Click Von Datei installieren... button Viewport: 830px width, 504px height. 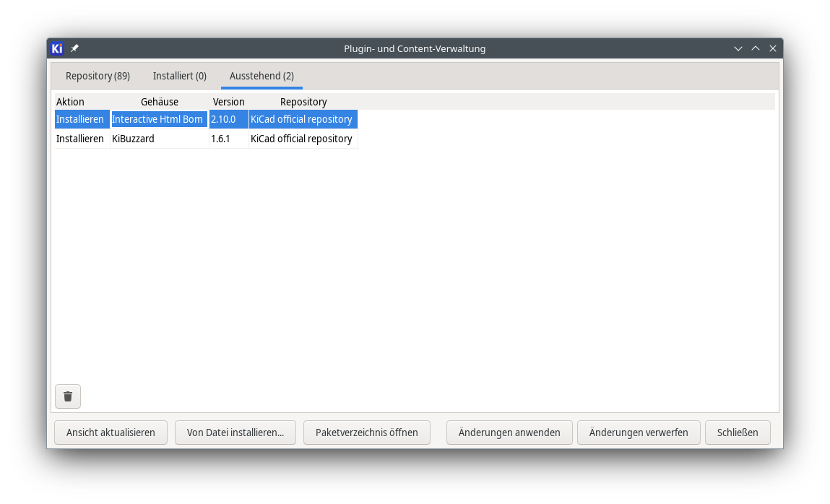pyautogui.click(x=235, y=433)
